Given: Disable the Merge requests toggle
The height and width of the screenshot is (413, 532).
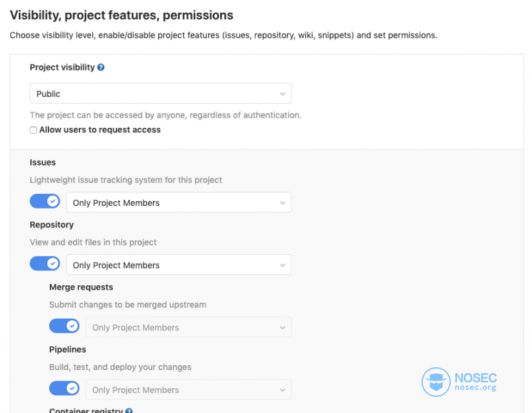Looking at the screenshot, I should 64,326.
